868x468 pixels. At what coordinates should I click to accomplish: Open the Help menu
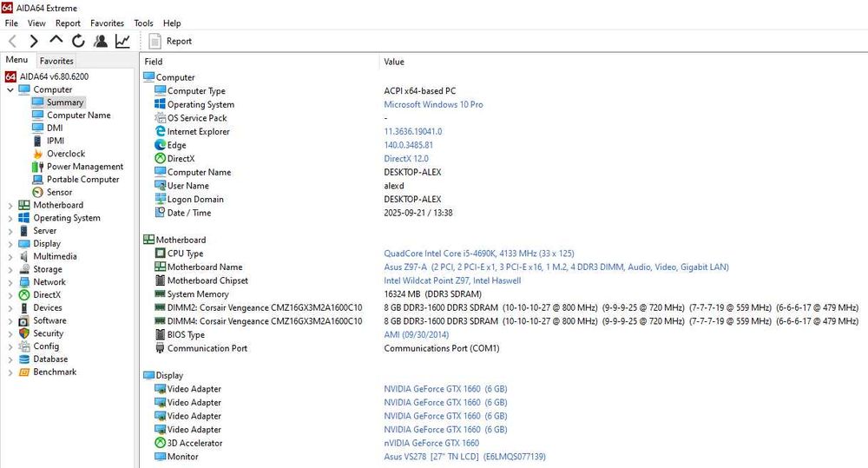click(x=172, y=23)
